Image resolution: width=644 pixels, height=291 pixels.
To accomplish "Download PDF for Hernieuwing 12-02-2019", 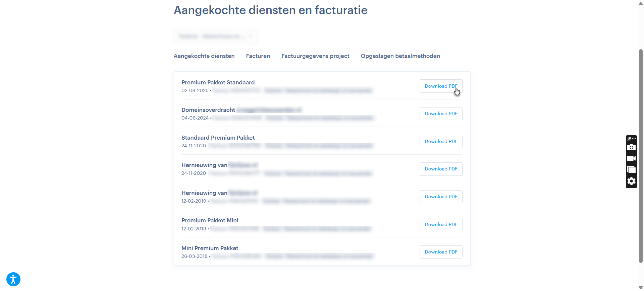I will (441, 197).
